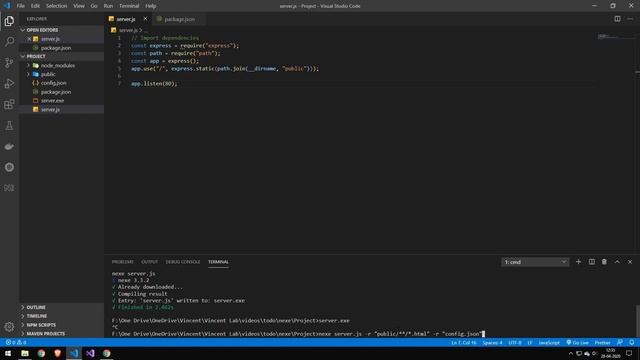
Task: Open config.json in the project tree
Action: point(61,83)
